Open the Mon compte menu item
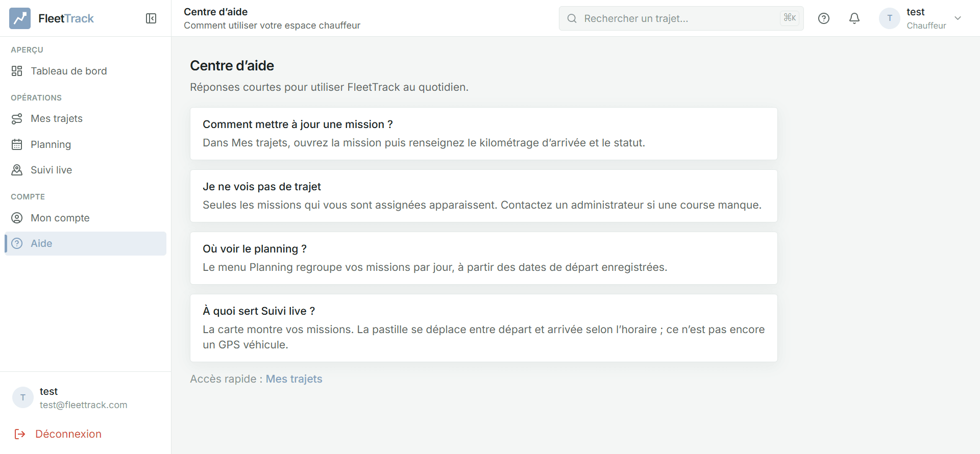980x454 pixels. pyautogui.click(x=85, y=218)
